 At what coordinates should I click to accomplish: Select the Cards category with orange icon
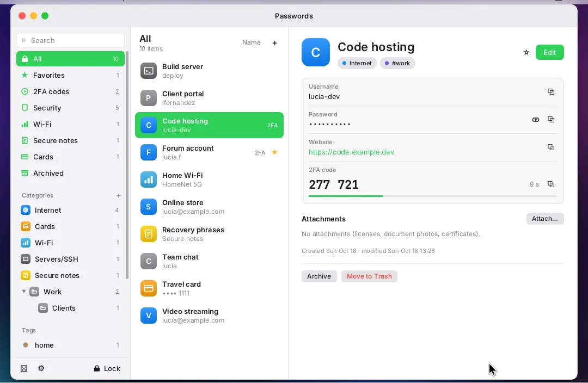pyautogui.click(x=70, y=226)
